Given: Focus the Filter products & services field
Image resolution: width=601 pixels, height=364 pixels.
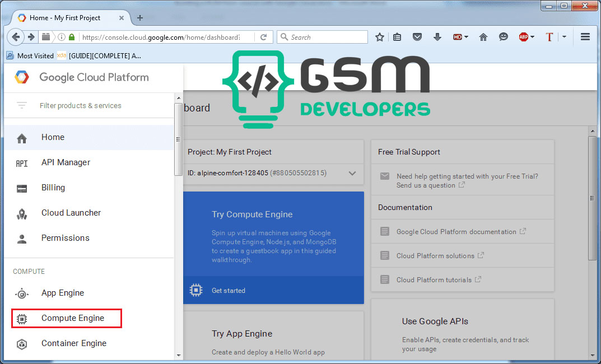Looking at the screenshot, I should 89,105.
